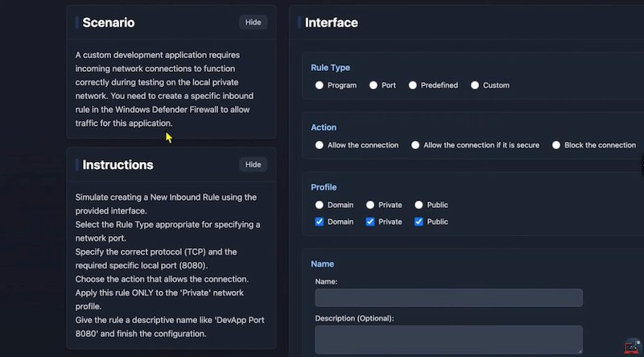Click the 'Description (Optional):' label
644x357 pixels.
click(x=354, y=318)
